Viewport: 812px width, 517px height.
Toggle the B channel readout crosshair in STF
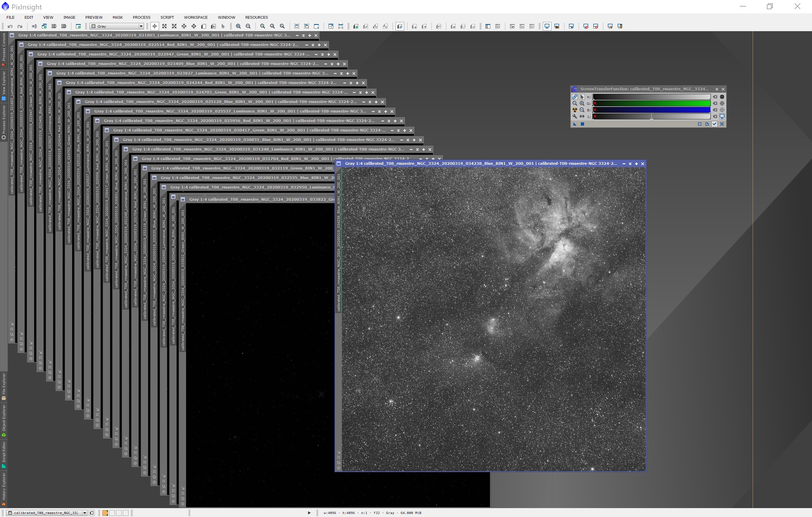click(x=722, y=110)
